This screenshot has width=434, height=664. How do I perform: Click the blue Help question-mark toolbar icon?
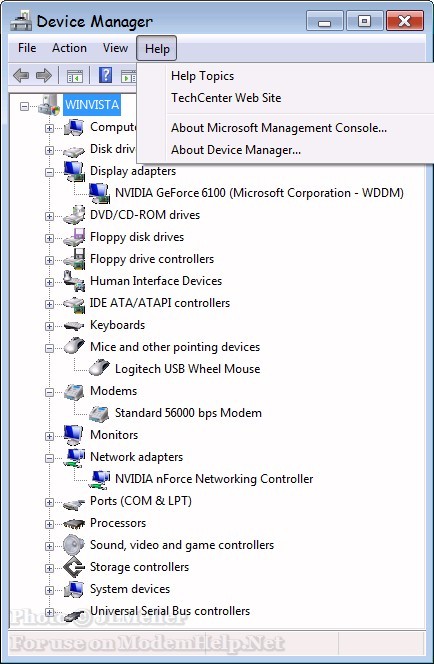pos(105,75)
